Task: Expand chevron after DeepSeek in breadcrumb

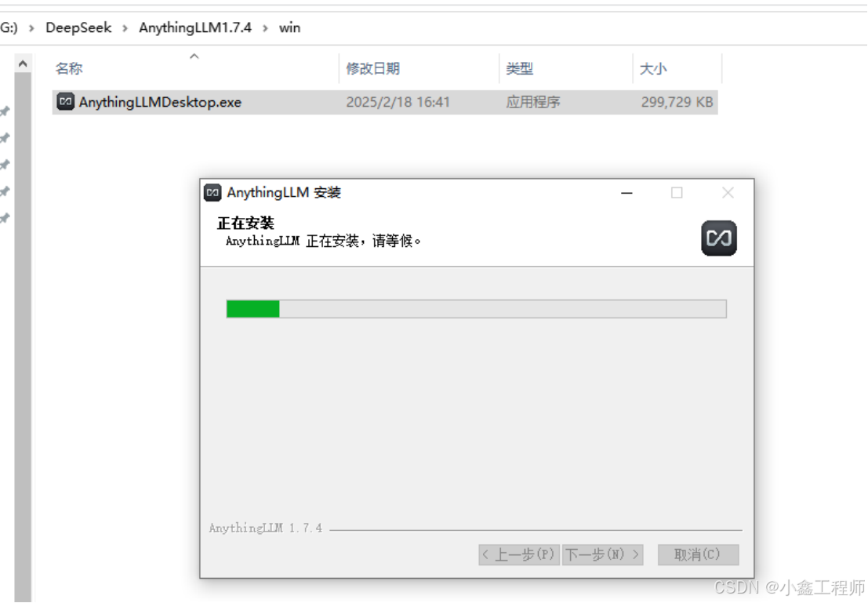Action: [125, 27]
